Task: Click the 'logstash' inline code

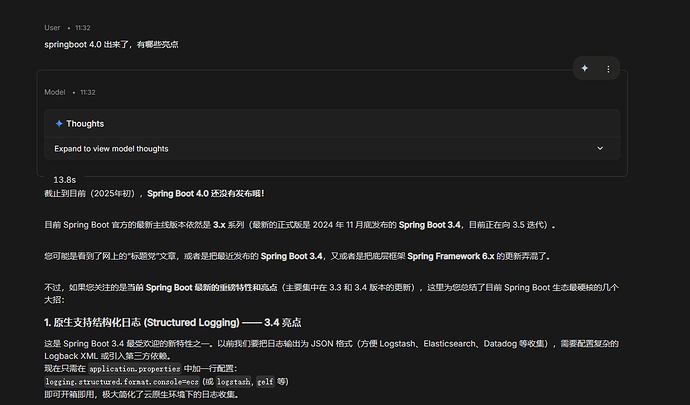Action: pyautogui.click(x=233, y=382)
